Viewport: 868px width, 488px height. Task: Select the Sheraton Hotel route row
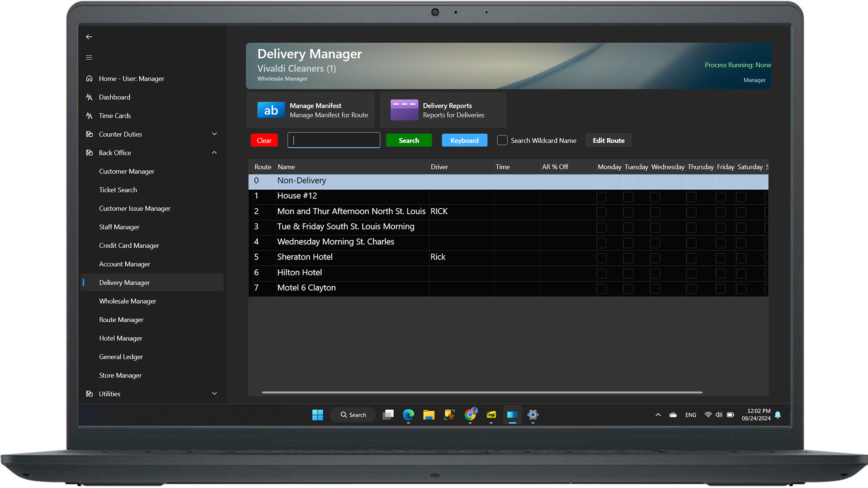pyautogui.click(x=508, y=257)
